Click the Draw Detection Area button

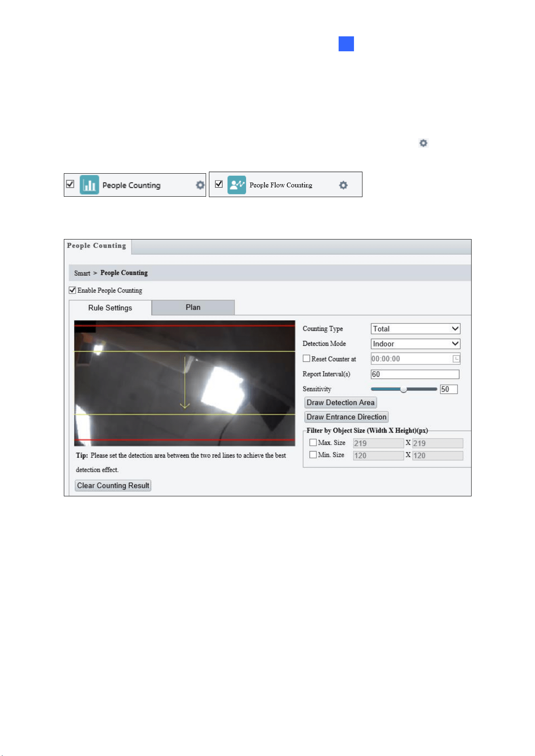click(x=341, y=403)
